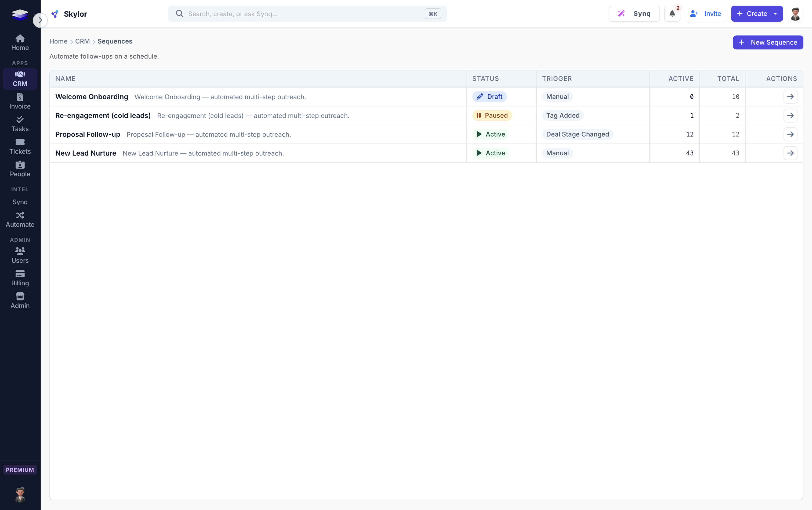Image resolution: width=812 pixels, height=510 pixels.
Task: Open the Home sidebar icon
Action: tap(20, 42)
